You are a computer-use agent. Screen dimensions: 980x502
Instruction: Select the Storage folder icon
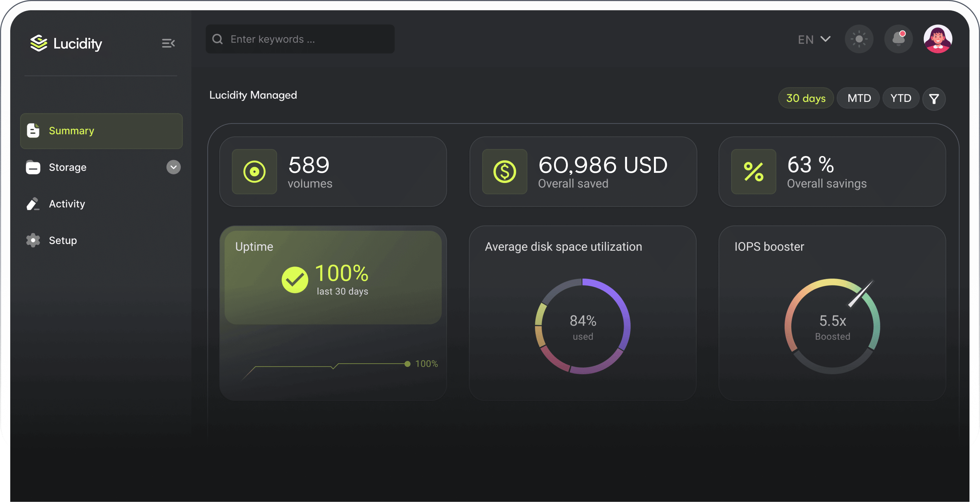(x=33, y=167)
